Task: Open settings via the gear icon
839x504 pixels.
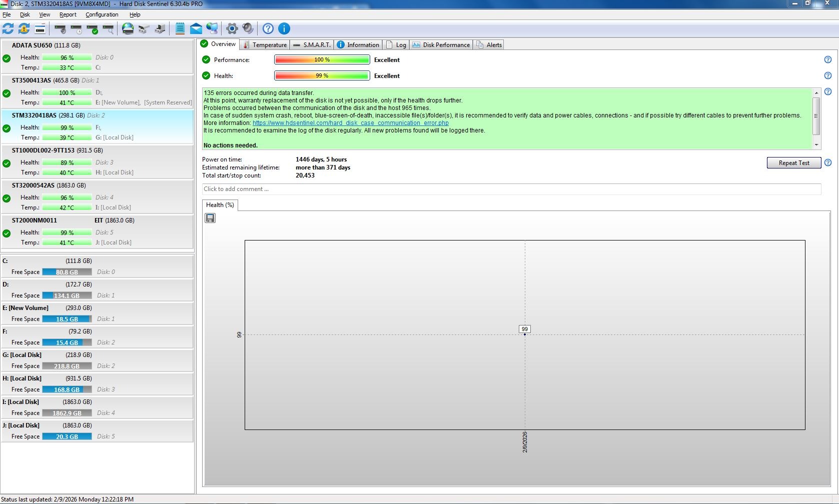Action: click(x=232, y=28)
